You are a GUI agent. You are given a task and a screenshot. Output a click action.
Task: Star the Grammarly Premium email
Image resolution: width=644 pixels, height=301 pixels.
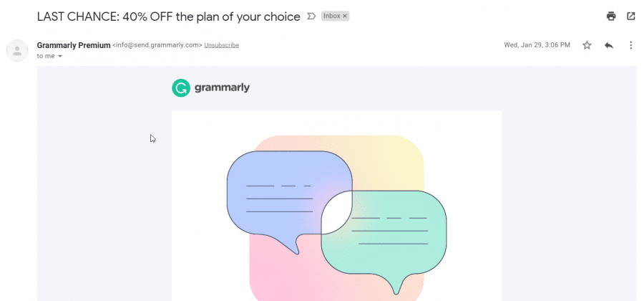coord(587,45)
